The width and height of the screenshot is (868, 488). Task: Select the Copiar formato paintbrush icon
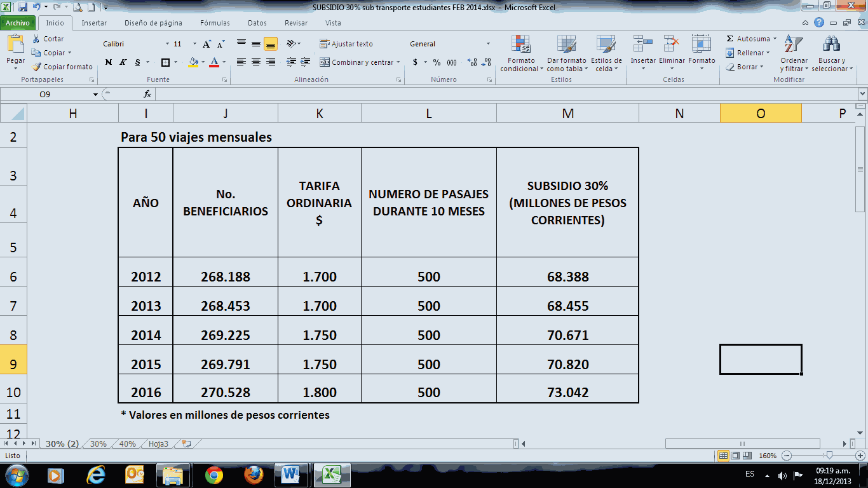[x=37, y=67]
